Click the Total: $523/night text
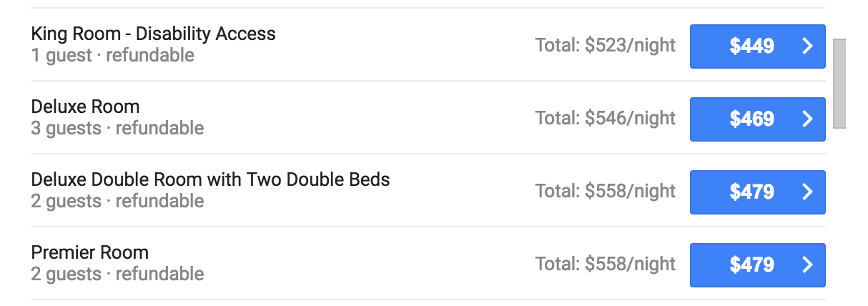The width and height of the screenshot is (868, 306). [x=605, y=46]
